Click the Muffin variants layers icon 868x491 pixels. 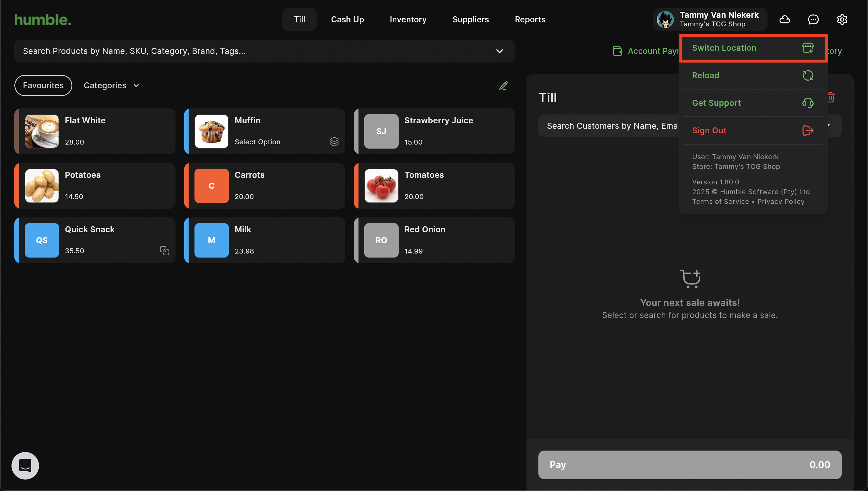point(334,142)
